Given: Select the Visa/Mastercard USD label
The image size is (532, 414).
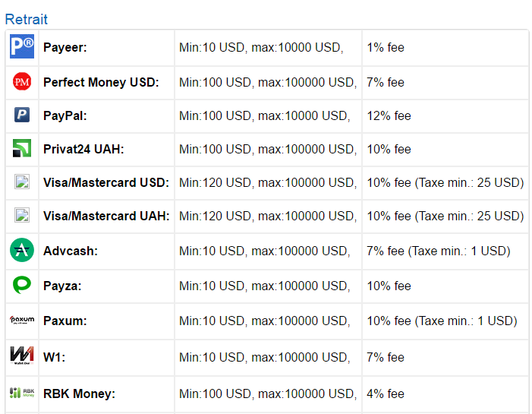Looking at the screenshot, I should [106, 183].
